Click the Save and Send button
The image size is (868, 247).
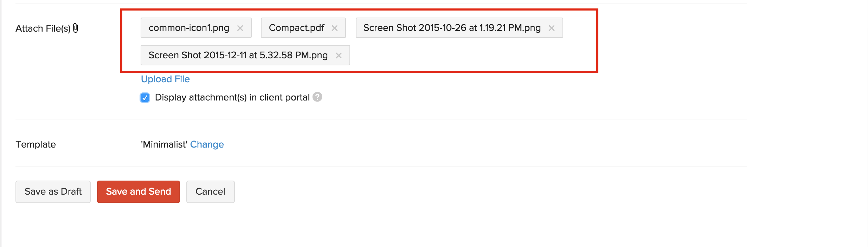(139, 191)
